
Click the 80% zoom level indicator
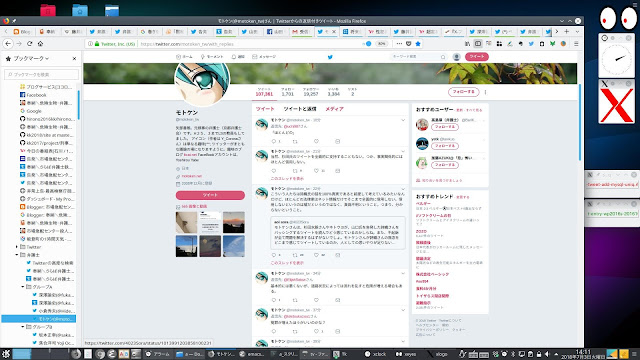tap(381, 44)
